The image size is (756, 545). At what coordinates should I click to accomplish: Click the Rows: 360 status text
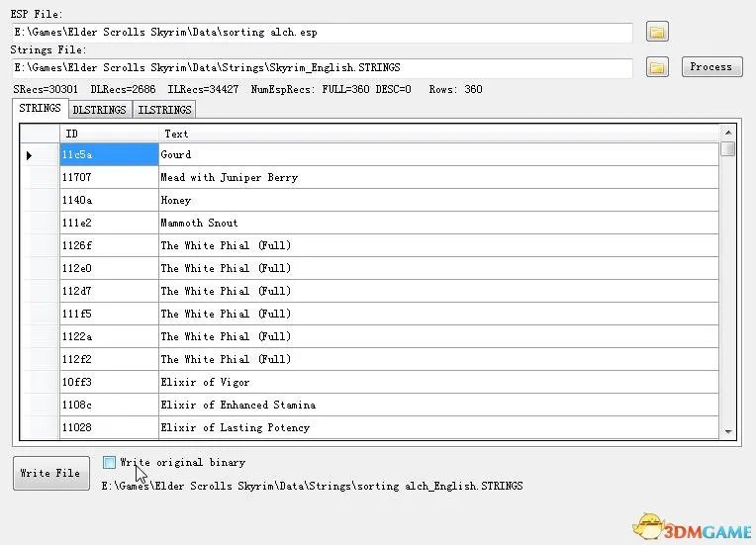455,89
